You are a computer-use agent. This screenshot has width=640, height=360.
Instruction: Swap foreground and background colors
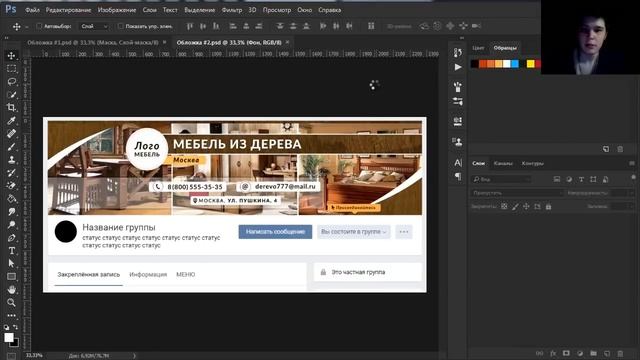15,327
